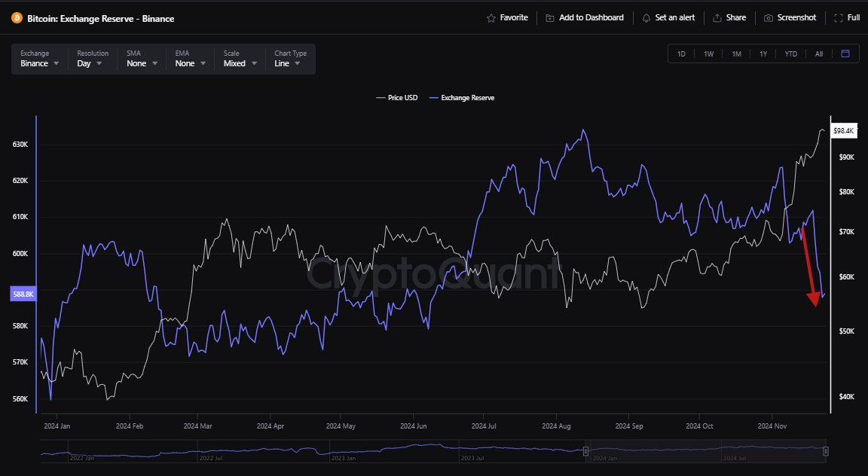The image size is (868, 476).
Task: Select the YTD time range
Action: click(x=791, y=54)
